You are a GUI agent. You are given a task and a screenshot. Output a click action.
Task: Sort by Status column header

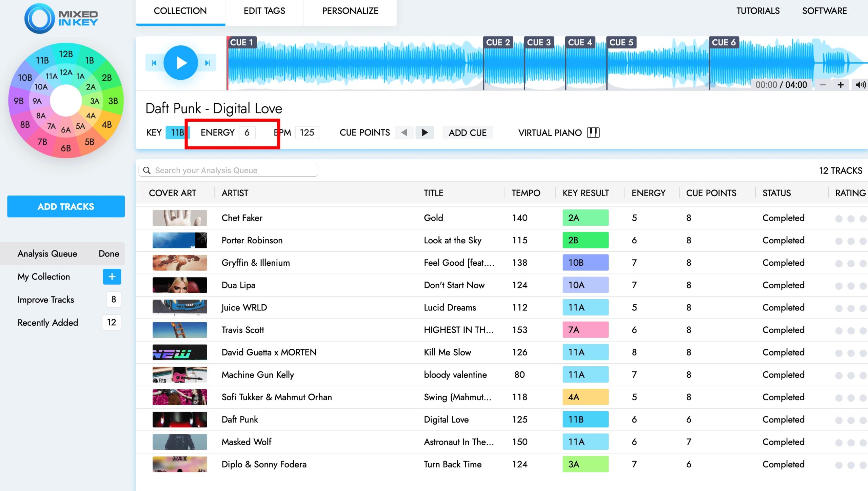776,193
